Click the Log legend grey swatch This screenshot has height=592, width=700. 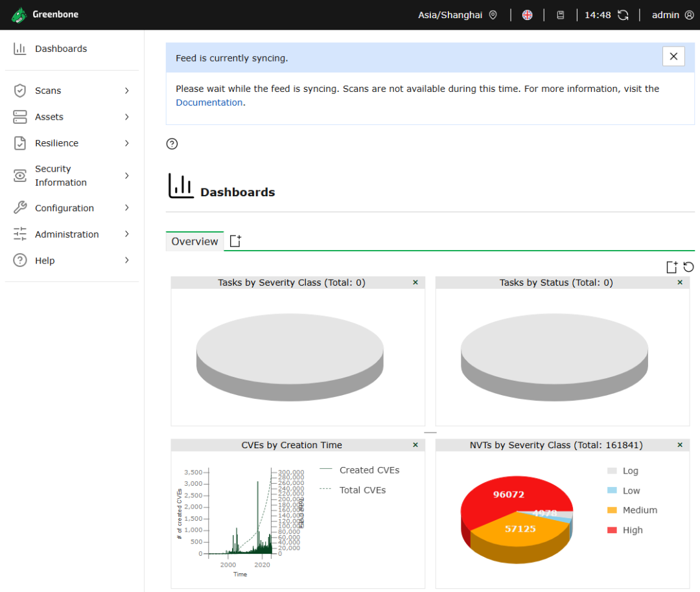612,471
